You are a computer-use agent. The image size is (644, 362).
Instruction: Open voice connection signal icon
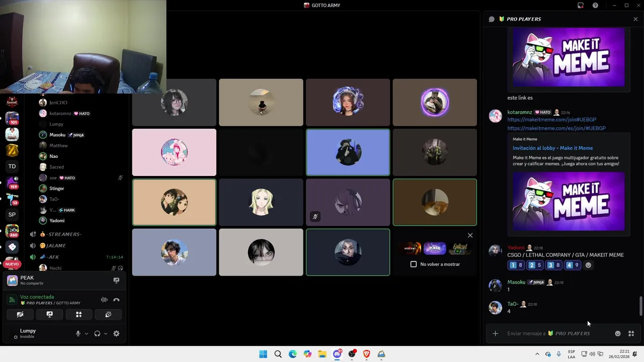click(12, 300)
